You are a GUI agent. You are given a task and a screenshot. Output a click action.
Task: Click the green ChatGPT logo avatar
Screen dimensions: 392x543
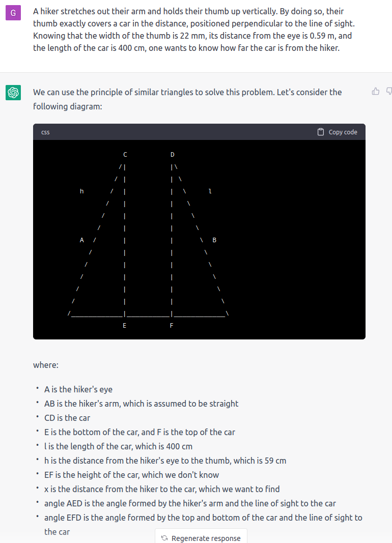coord(13,93)
